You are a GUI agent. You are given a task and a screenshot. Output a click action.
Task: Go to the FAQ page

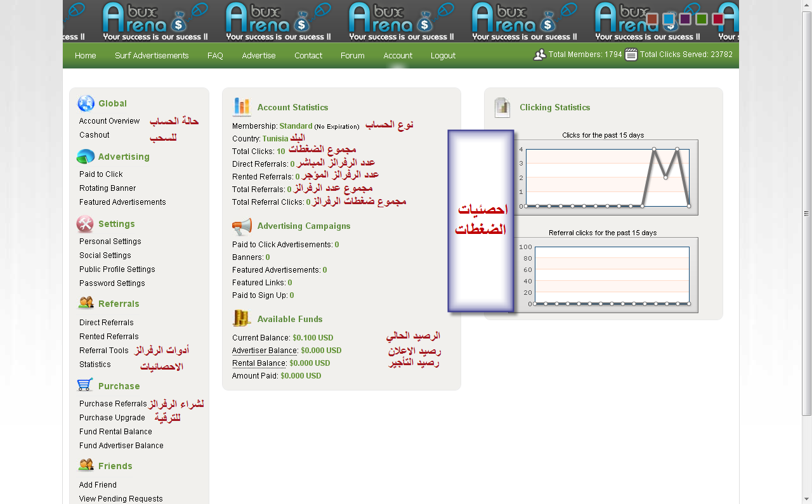click(215, 56)
